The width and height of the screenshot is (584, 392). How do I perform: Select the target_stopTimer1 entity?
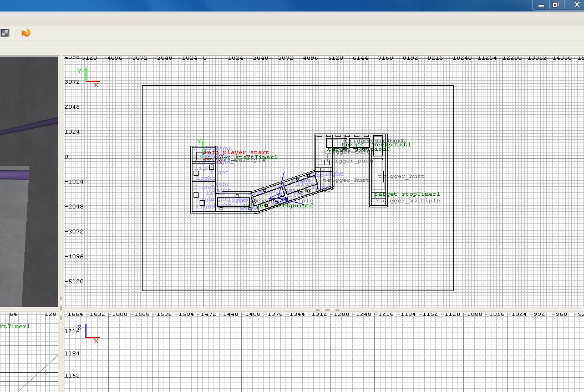point(407,195)
